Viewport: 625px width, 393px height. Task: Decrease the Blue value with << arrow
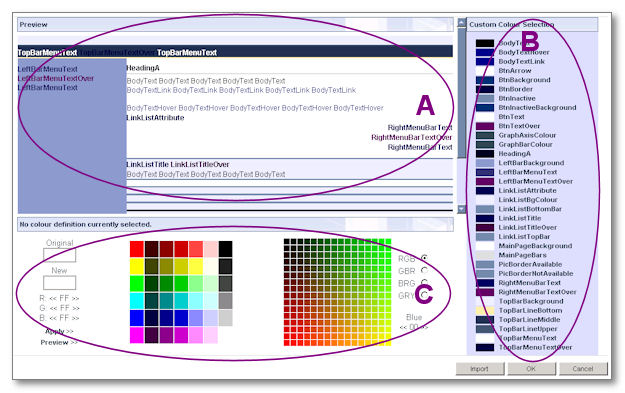[403, 327]
